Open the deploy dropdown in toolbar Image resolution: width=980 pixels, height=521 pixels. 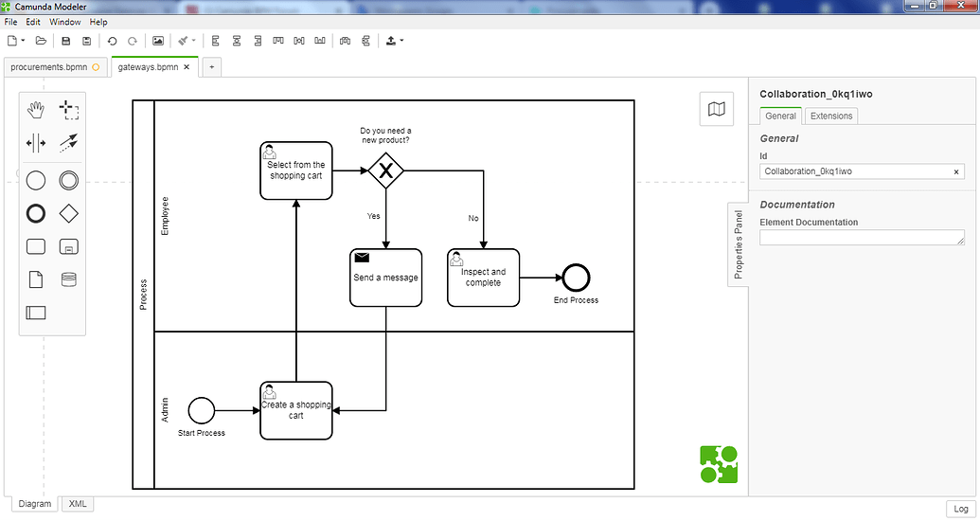click(401, 41)
